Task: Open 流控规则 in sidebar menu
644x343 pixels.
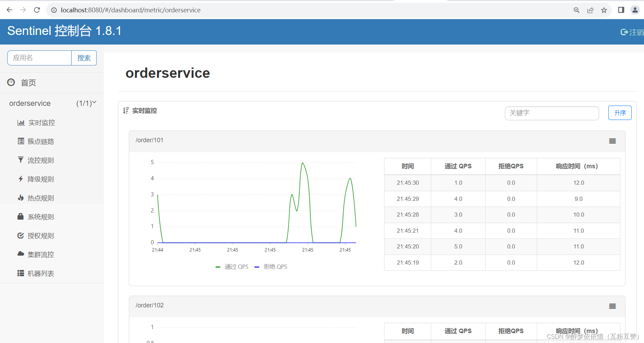Action: pos(41,160)
